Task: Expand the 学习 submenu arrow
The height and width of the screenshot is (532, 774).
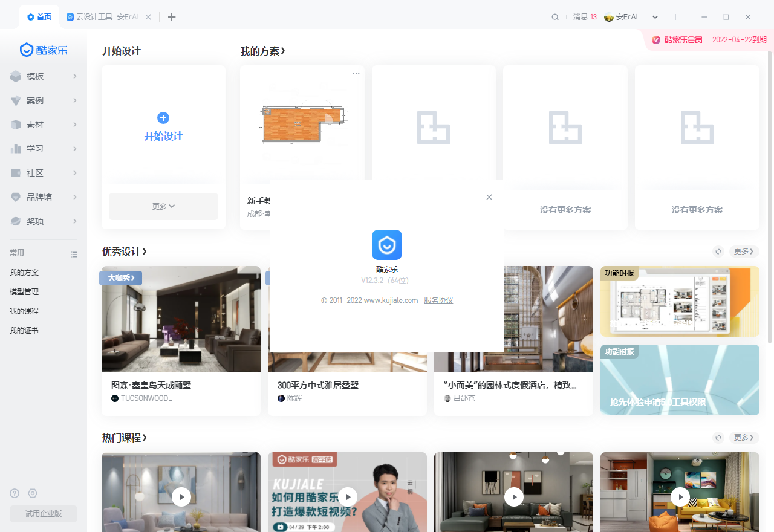Action: [x=75, y=149]
